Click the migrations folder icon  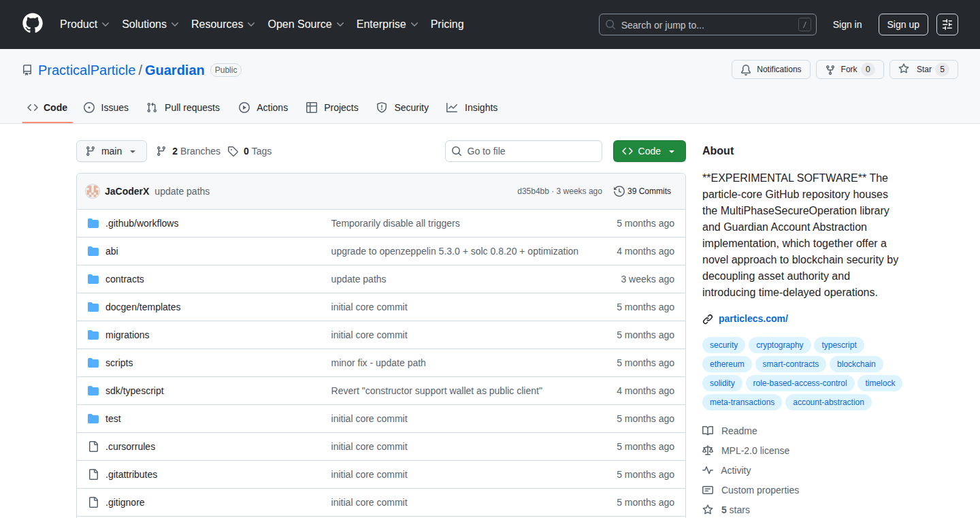[93, 335]
